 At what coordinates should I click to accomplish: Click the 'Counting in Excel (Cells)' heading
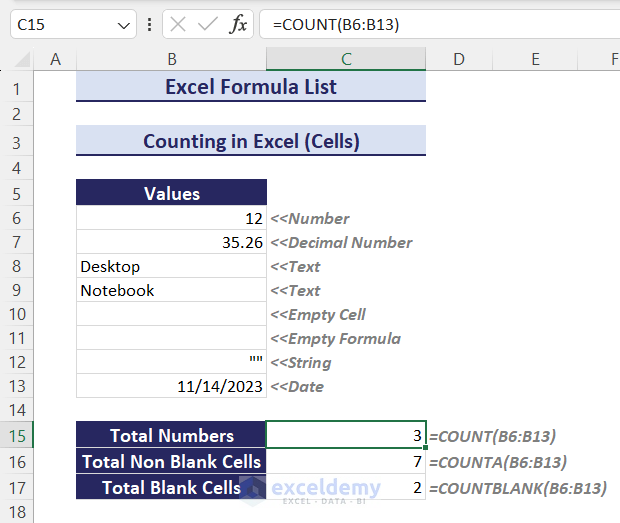click(251, 141)
